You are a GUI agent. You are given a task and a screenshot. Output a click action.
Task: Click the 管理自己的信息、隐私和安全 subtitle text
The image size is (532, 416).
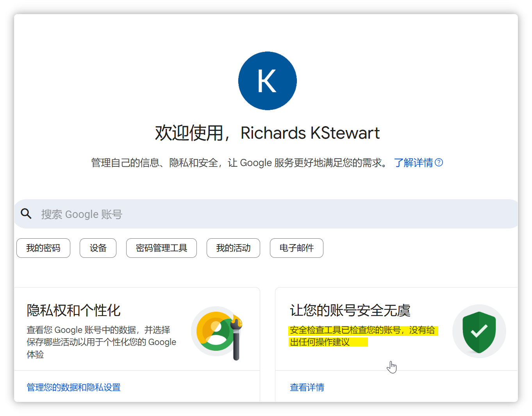(240, 162)
